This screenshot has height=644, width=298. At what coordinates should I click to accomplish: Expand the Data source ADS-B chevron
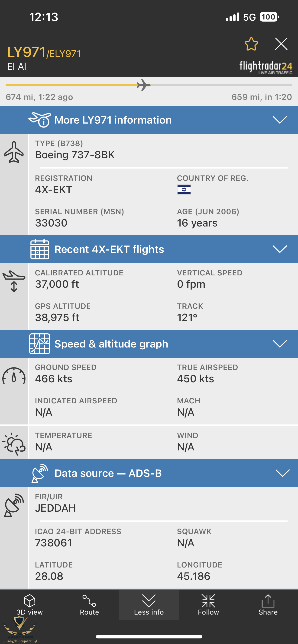(282, 473)
